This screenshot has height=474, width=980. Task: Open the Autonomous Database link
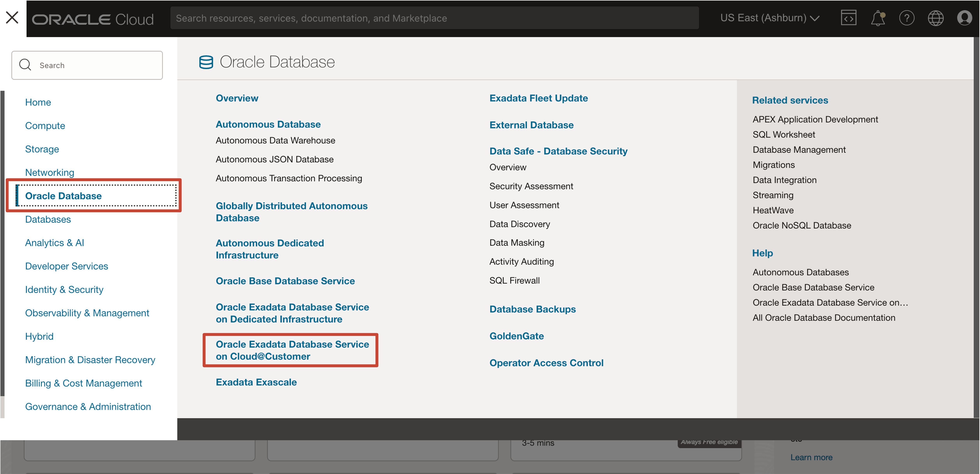(x=268, y=124)
